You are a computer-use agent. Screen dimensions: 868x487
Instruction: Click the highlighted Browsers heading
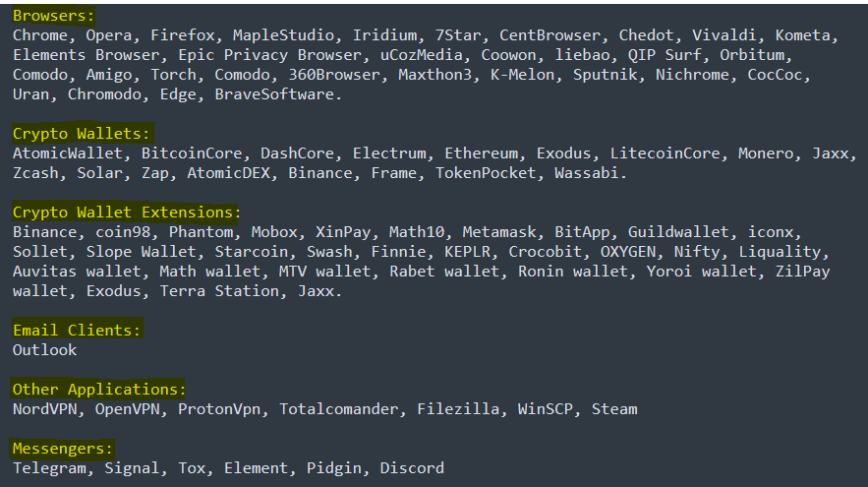tap(54, 16)
